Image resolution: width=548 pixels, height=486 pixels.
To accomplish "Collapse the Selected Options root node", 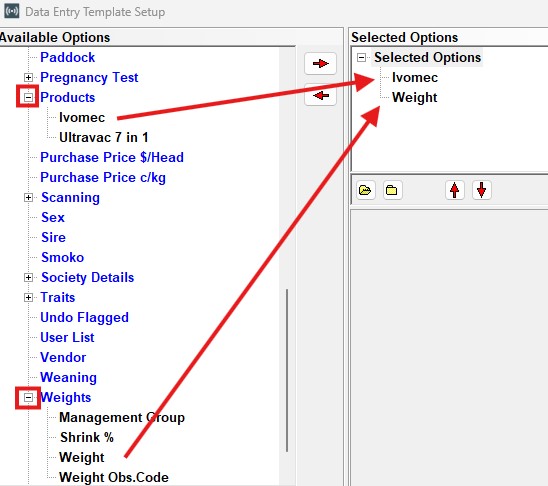I will tap(361, 58).
